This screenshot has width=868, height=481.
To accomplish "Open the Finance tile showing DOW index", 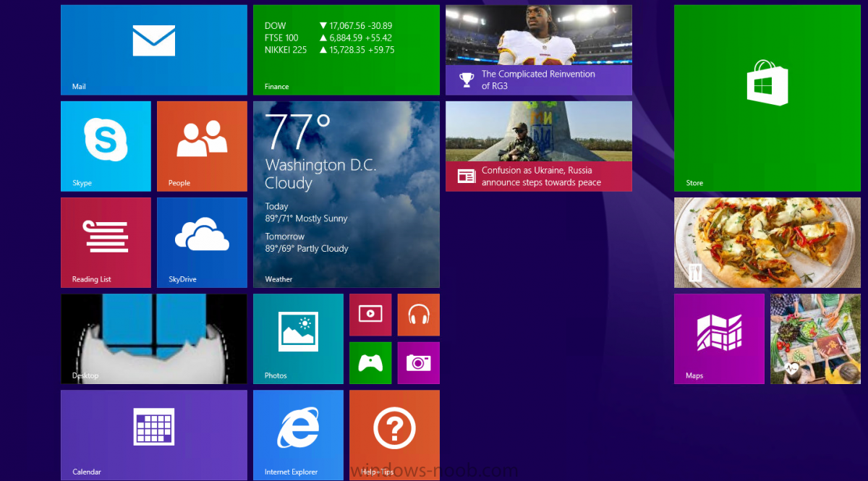I will (x=346, y=50).
